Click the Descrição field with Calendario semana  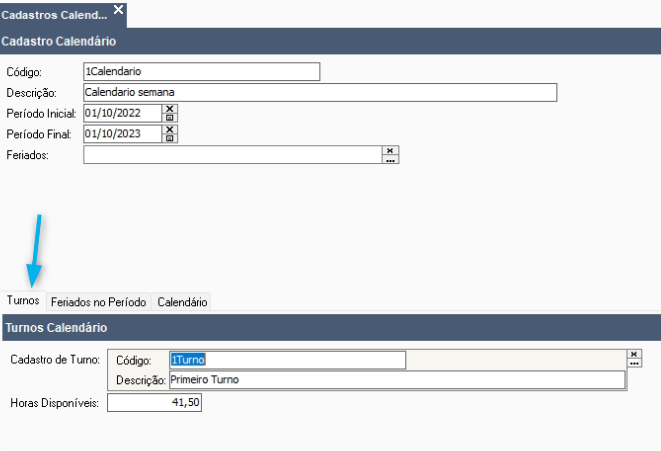pos(320,92)
